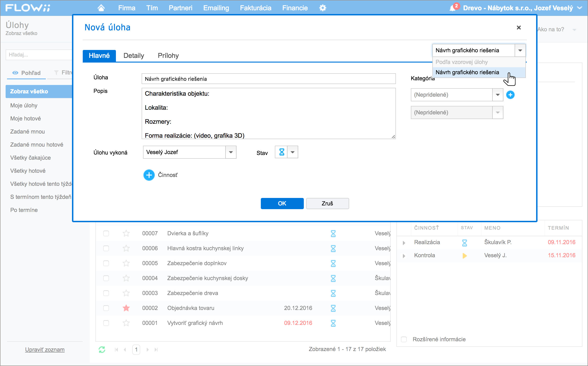
Task: Click the hourglass status of Realizácia activity
Action: click(464, 243)
